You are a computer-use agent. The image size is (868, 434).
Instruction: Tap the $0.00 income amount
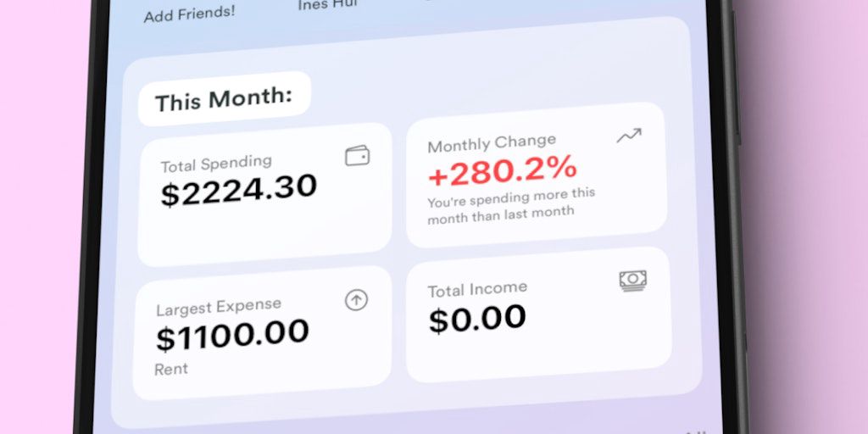pyautogui.click(x=477, y=320)
